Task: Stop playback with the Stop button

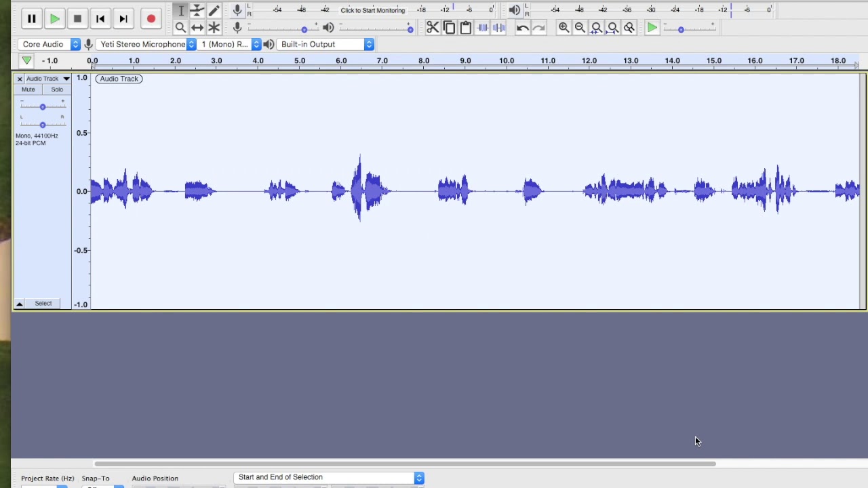Action: [x=77, y=19]
